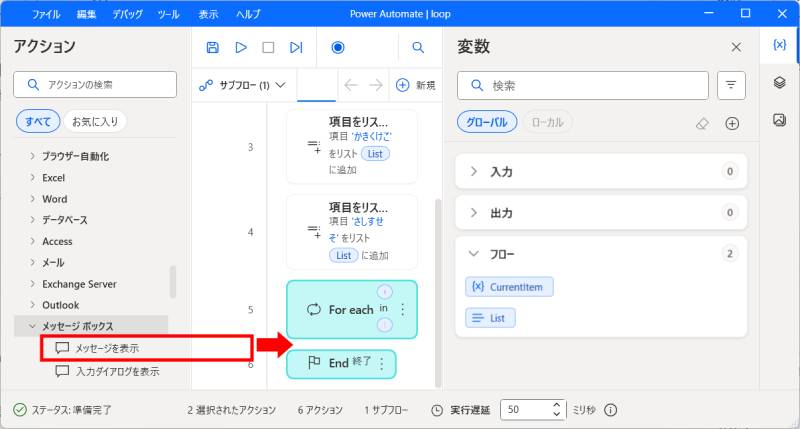Screen dimensions: 800x429
Task: Click the Save flow icon
Action: [212, 47]
